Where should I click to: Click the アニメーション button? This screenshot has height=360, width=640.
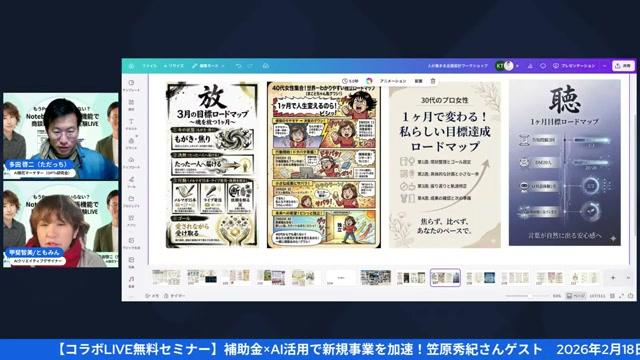coord(393,81)
